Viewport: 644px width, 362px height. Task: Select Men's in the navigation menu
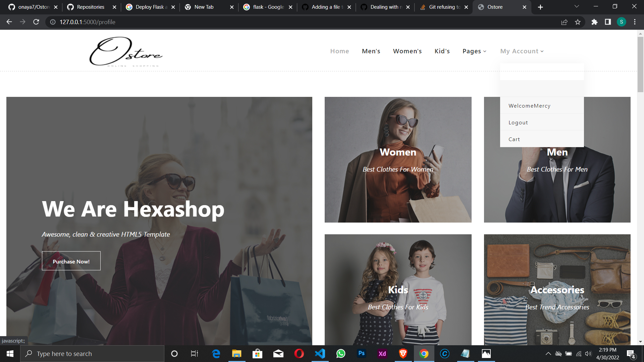pyautogui.click(x=371, y=51)
